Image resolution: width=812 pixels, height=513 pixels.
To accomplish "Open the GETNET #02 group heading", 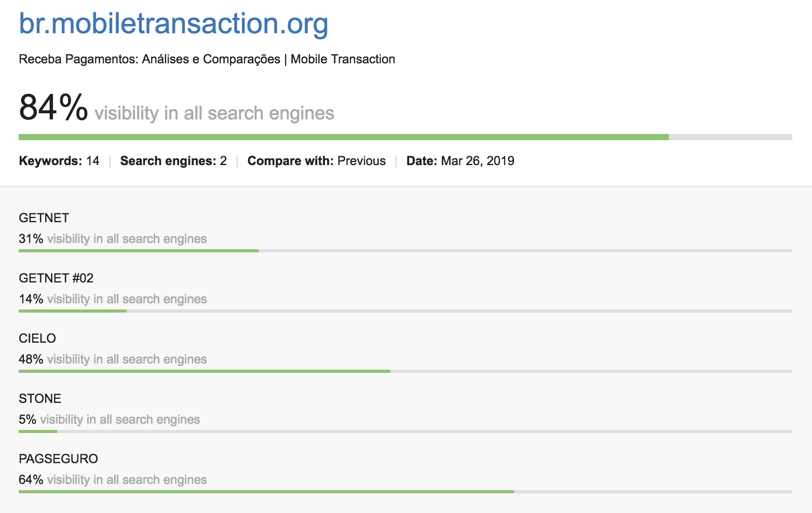I will point(56,278).
